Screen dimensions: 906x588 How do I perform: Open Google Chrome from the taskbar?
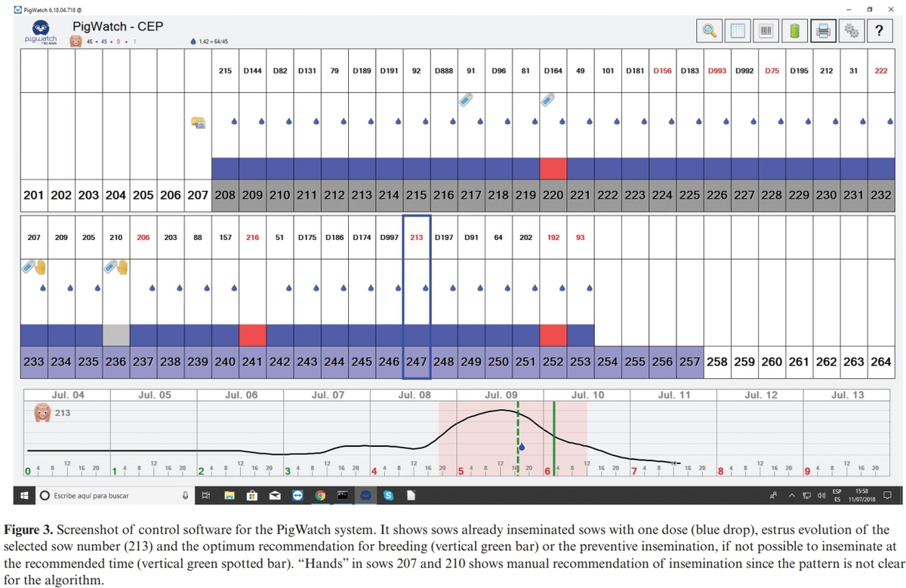click(320, 496)
